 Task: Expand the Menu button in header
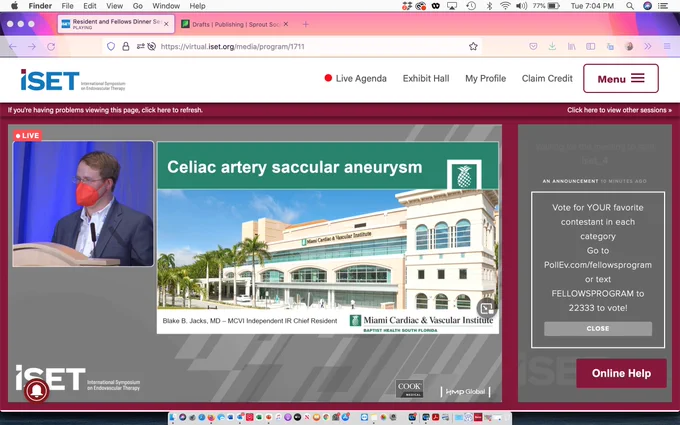click(621, 78)
